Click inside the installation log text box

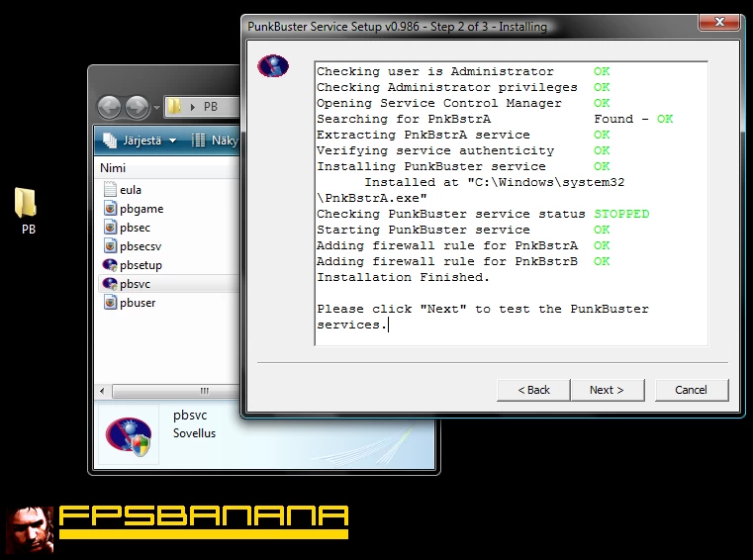(511, 203)
